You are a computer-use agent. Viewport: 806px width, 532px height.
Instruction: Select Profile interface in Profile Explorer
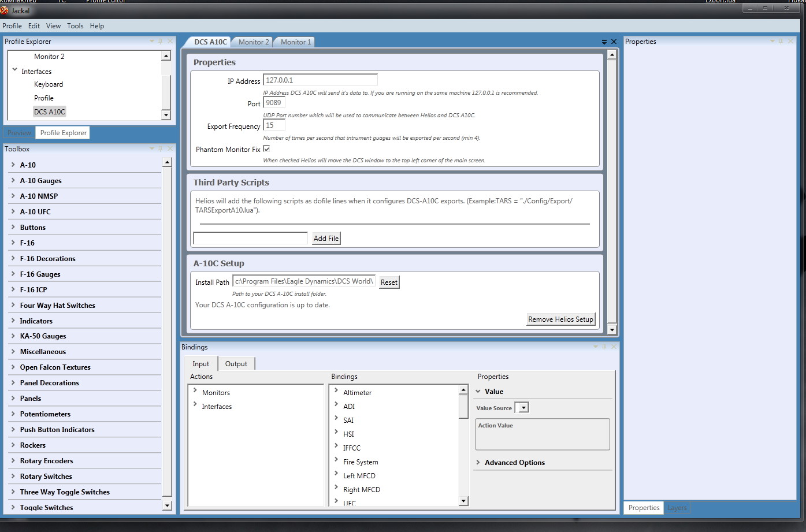point(44,98)
